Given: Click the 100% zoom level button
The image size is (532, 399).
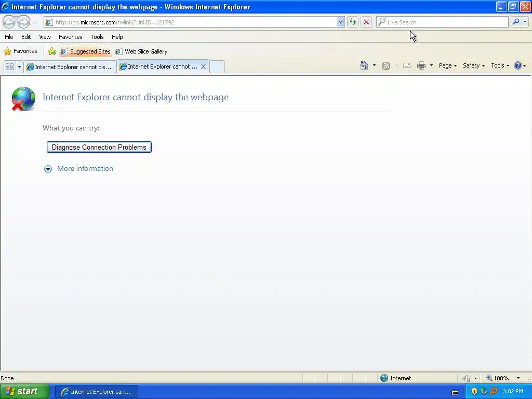Looking at the screenshot, I should [x=497, y=378].
